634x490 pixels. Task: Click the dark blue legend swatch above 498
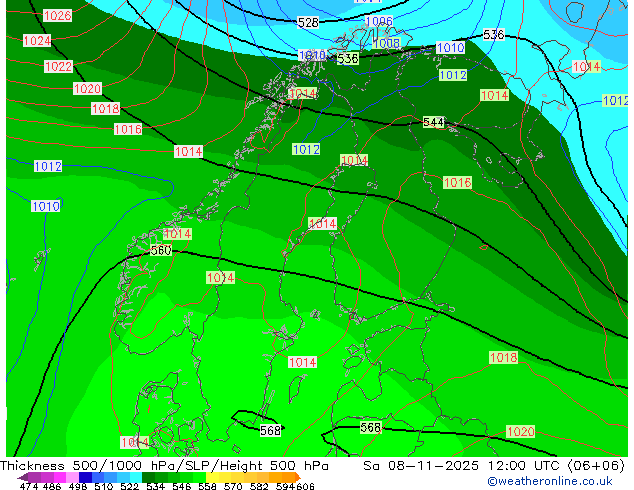85,477
